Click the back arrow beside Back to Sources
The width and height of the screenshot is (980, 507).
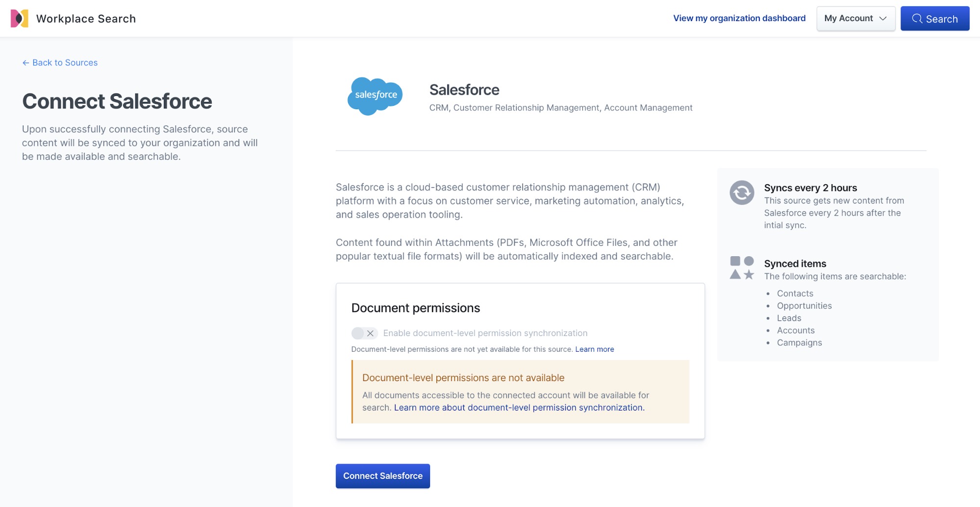pyautogui.click(x=25, y=63)
